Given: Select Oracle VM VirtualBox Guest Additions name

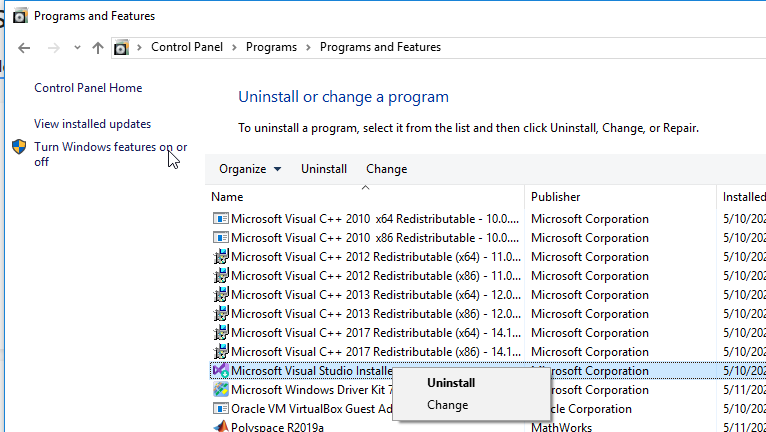Looking at the screenshot, I should (x=312, y=409).
